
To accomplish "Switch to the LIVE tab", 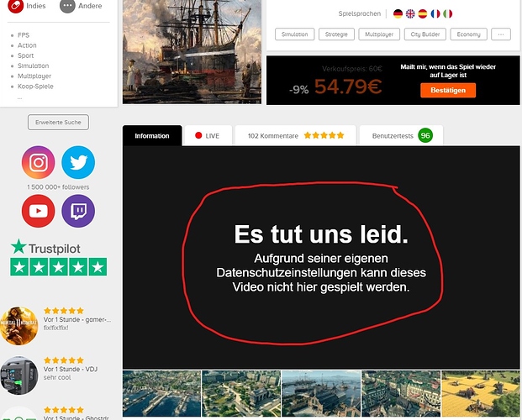I will (x=208, y=135).
